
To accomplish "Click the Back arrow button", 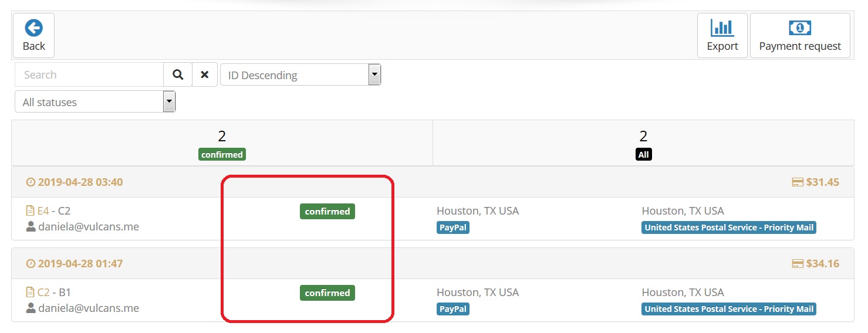I will click(x=33, y=35).
